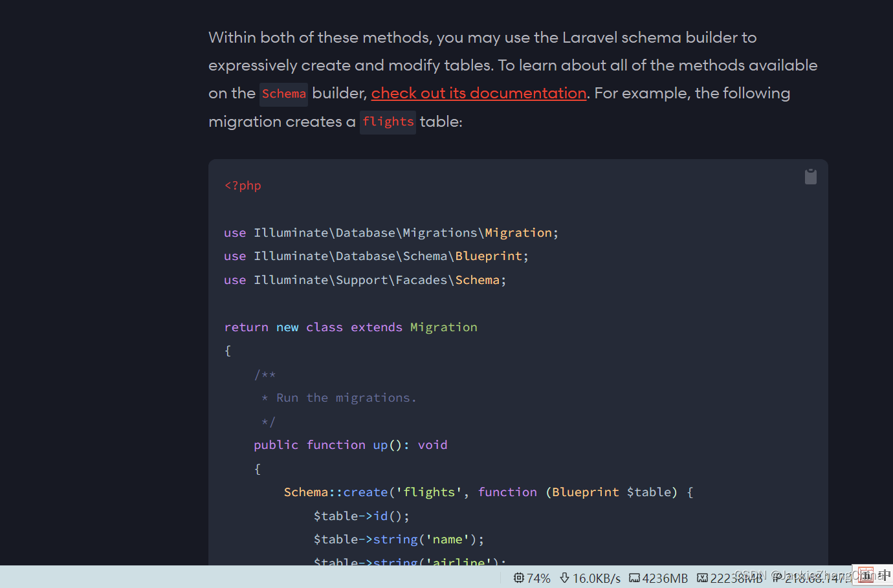This screenshot has width=893, height=588.
Task: Click the 'Facades\Schema' use statement line
Action: coord(365,280)
